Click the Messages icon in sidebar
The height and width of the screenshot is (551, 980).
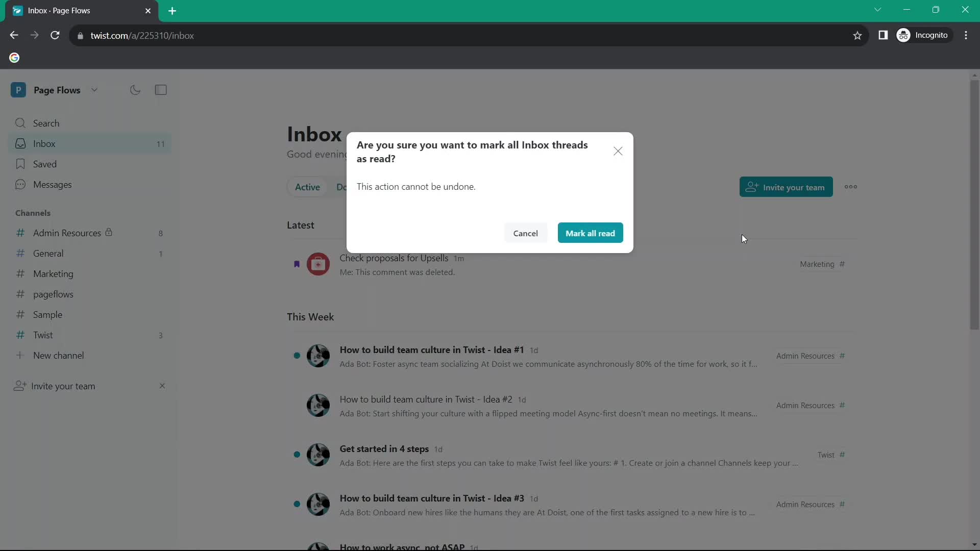19,184
